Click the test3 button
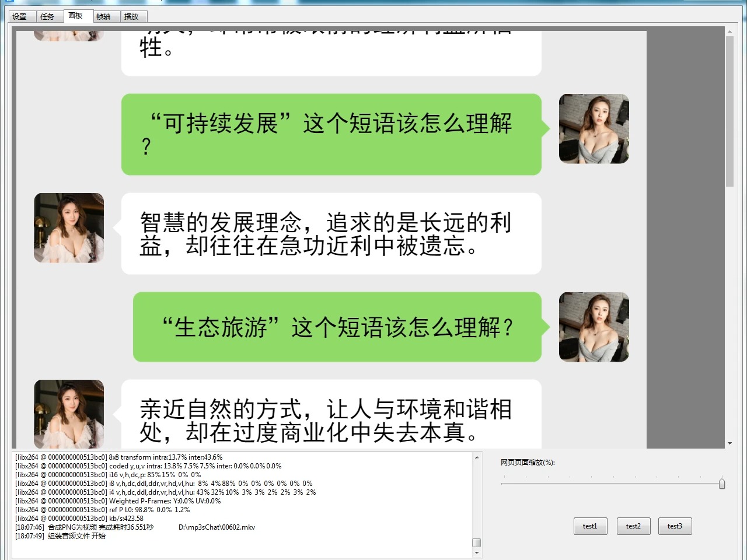The image size is (747, 560). coord(675,526)
